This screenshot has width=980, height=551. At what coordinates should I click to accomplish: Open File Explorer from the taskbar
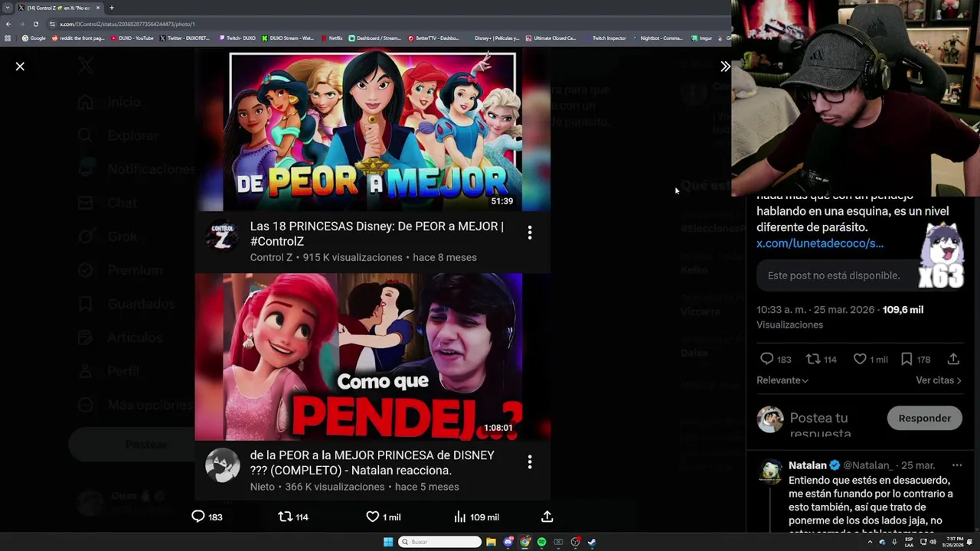(x=491, y=542)
